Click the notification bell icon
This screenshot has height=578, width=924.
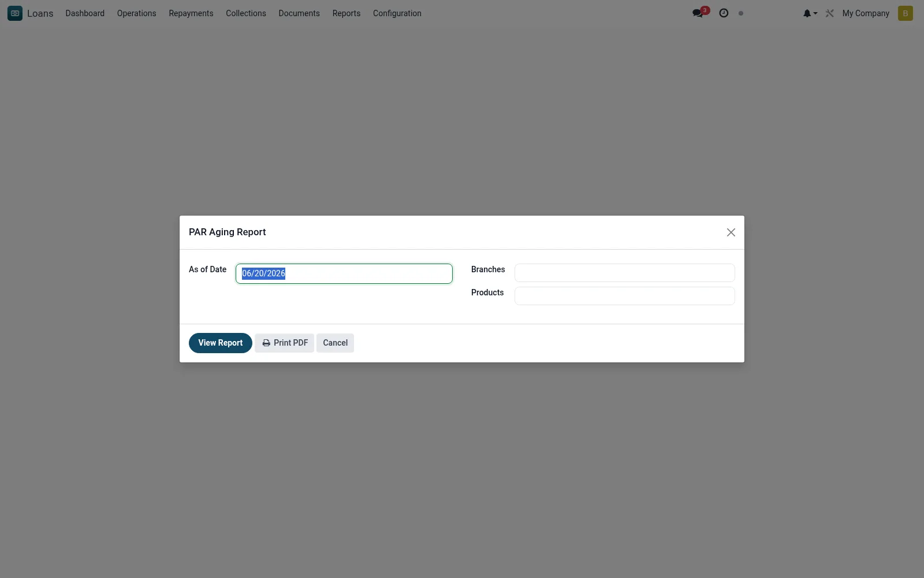point(807,13)
